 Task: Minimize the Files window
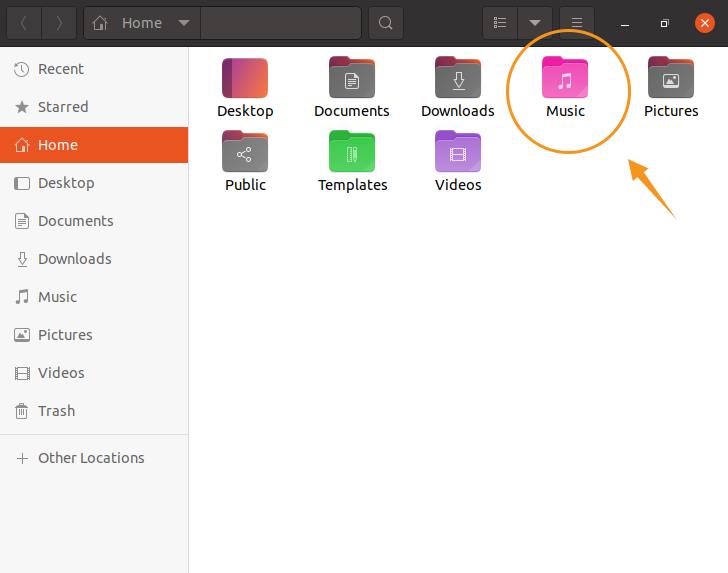tap(625, 23)
